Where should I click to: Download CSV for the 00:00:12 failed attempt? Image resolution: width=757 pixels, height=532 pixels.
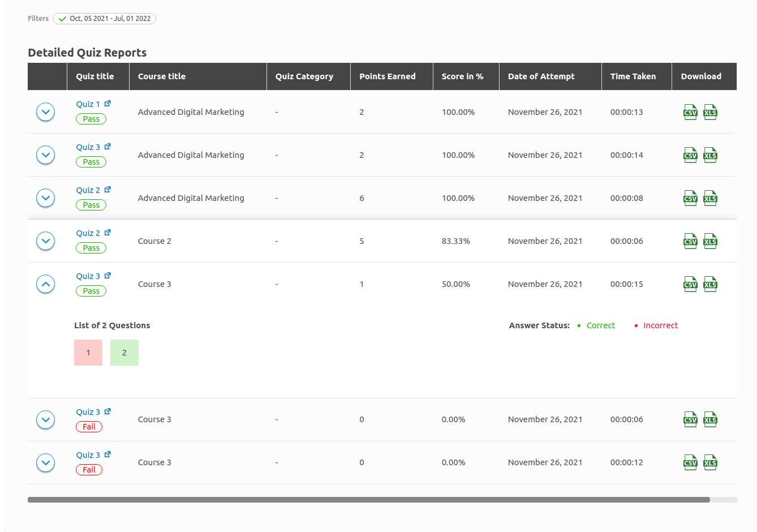tap(690, 462)
